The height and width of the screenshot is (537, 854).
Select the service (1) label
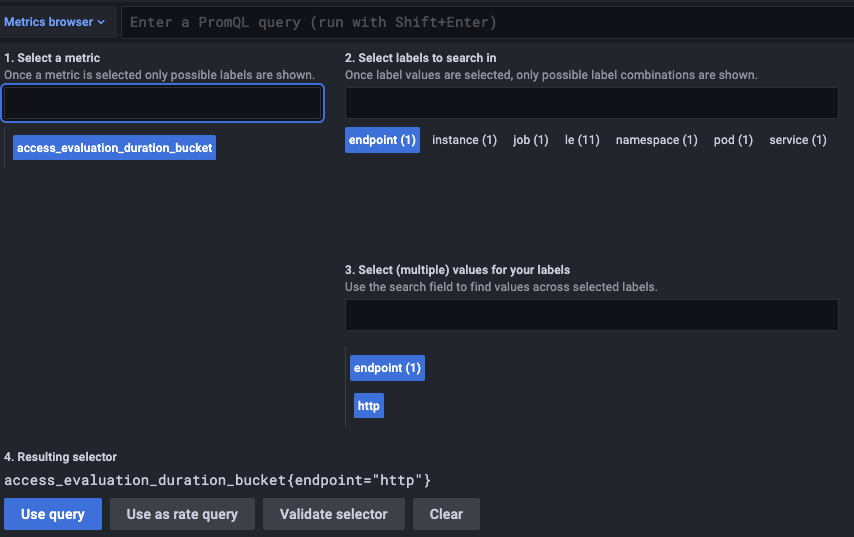tap(798, 140)
